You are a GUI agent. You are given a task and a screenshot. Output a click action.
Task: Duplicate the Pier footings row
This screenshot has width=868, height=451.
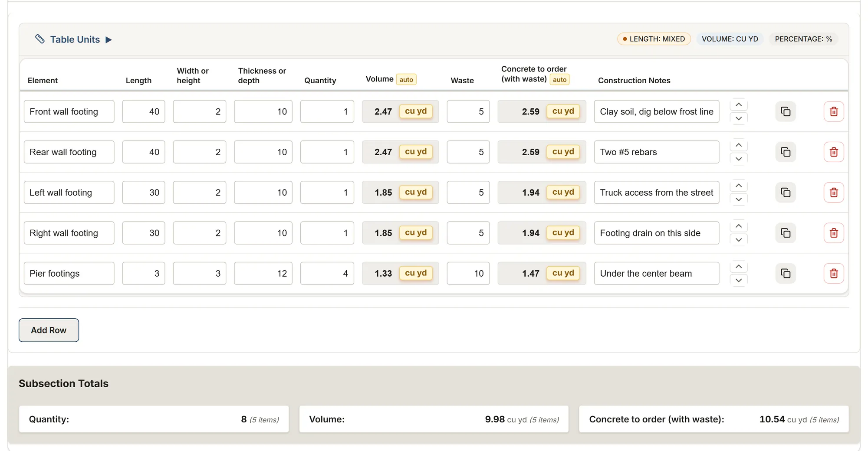[x=786, y=273]
